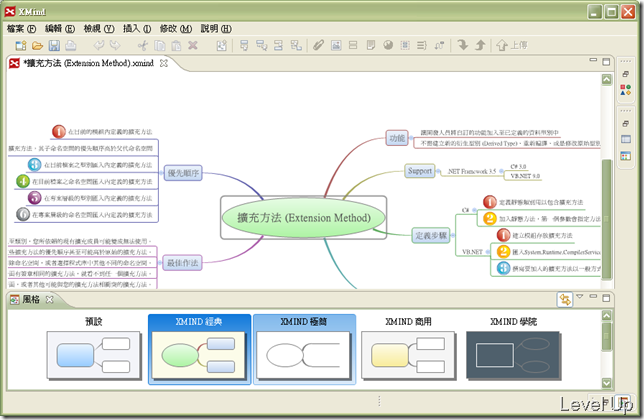Toggle the sync arrows button in 風格 panel
Image resolution: width=644 pixels, height=420 pixels.
(x=565, y=299)
